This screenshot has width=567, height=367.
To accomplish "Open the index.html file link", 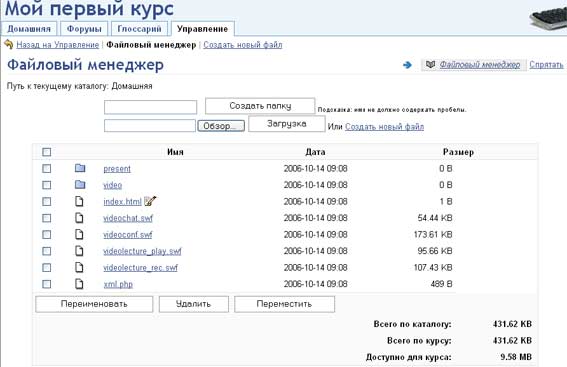I will pyautogui.click(x=122, y=201).
